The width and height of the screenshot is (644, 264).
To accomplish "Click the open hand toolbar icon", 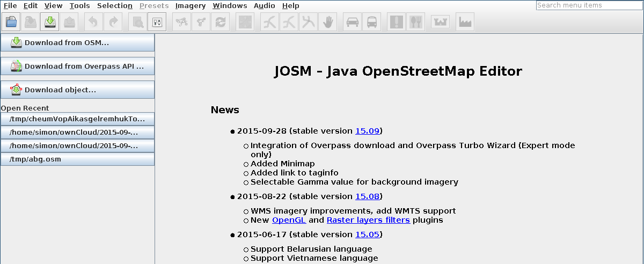I will pos(327,22).
